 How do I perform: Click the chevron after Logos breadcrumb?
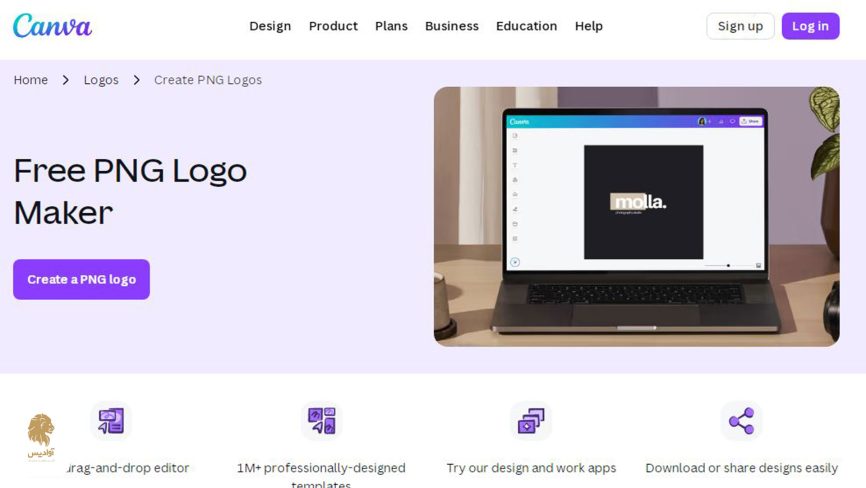(x=136, y=80)
